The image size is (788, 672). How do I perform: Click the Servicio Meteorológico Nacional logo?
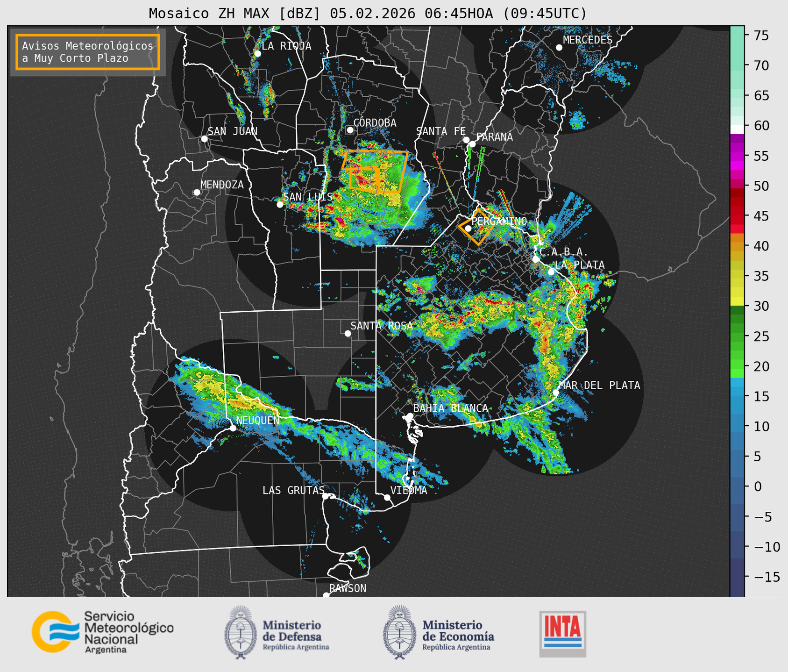point(102,632)
